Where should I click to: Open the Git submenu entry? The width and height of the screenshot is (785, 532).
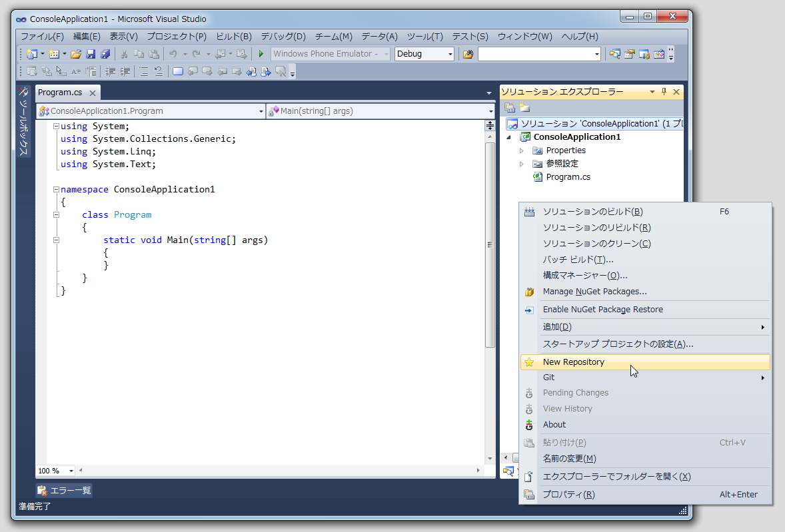(645, 378)
